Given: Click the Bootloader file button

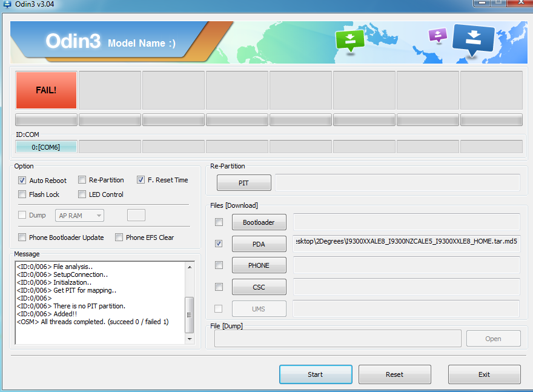Looking at the screenshot, I should pyautogui.click(x=259, y=222).
